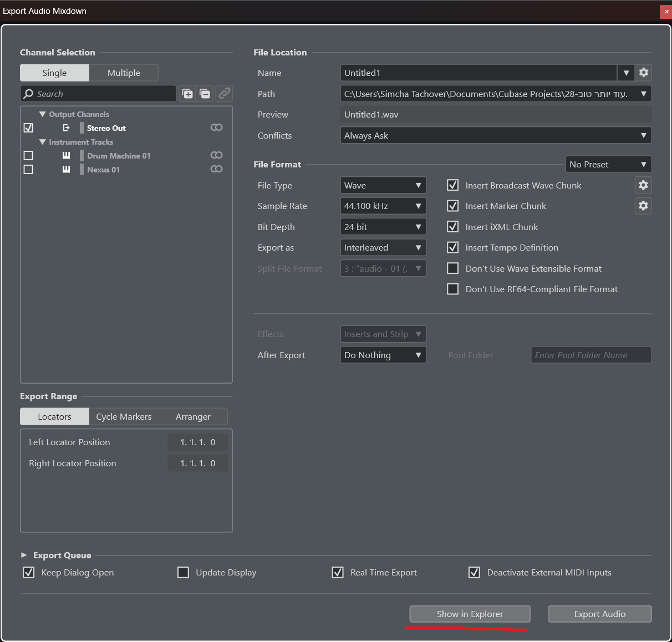The width and height of the screenshot is (672, 642).
Task: Click the disabled Inserts and Strip dropdown
Action: tap(383, 334)
